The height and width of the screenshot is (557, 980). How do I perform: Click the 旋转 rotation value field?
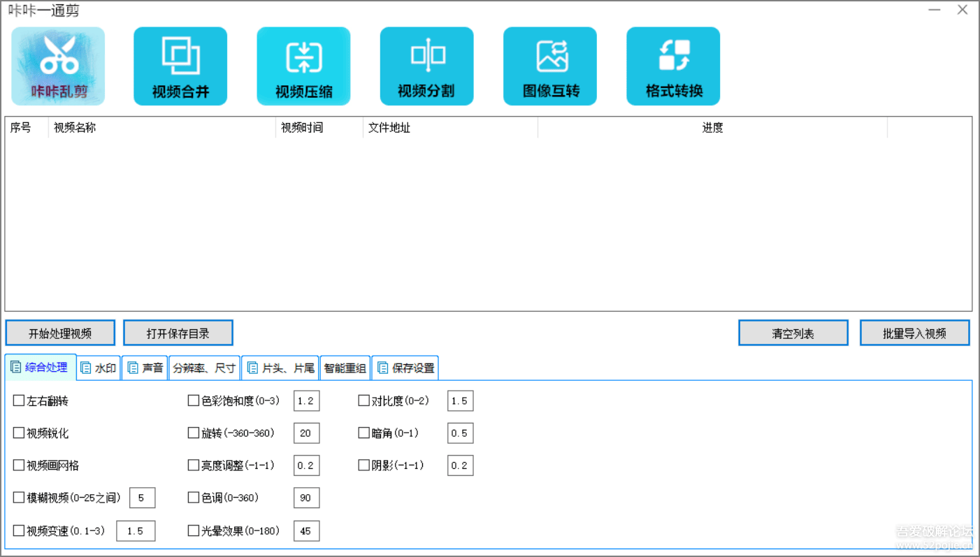tap(306, 433)
